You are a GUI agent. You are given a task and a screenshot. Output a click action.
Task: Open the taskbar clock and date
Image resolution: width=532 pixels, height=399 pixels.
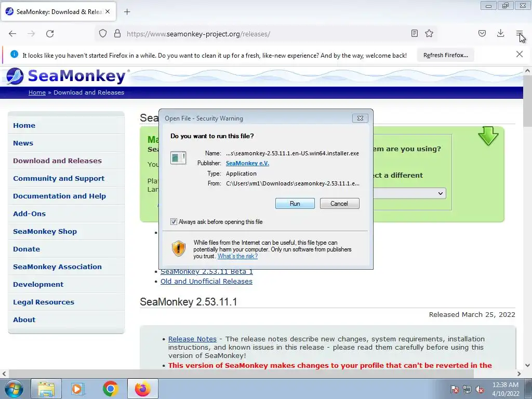(x=506, y=389)
